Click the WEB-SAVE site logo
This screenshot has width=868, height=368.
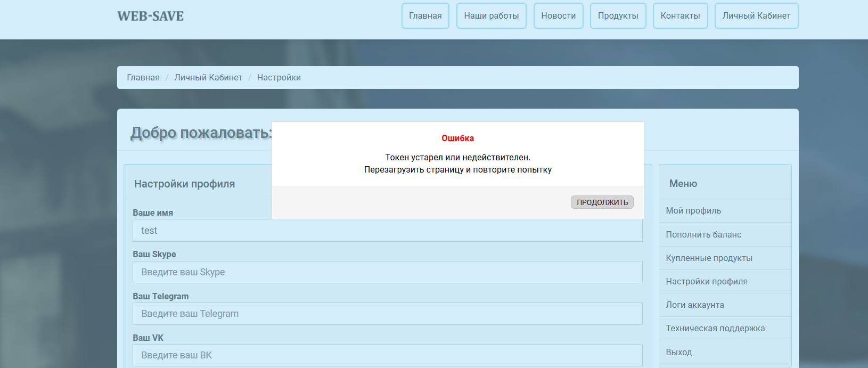[151, 17]
